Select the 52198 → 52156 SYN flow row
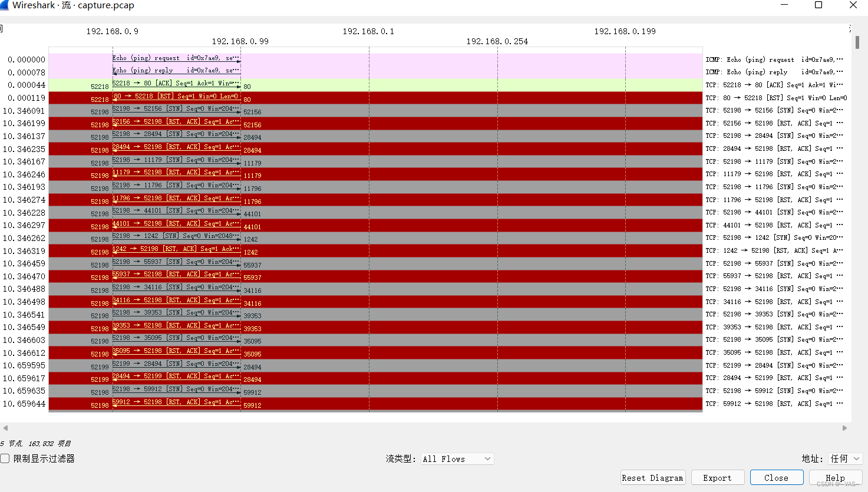This screenshot has width=868, height=492. [x=375, y=111]
